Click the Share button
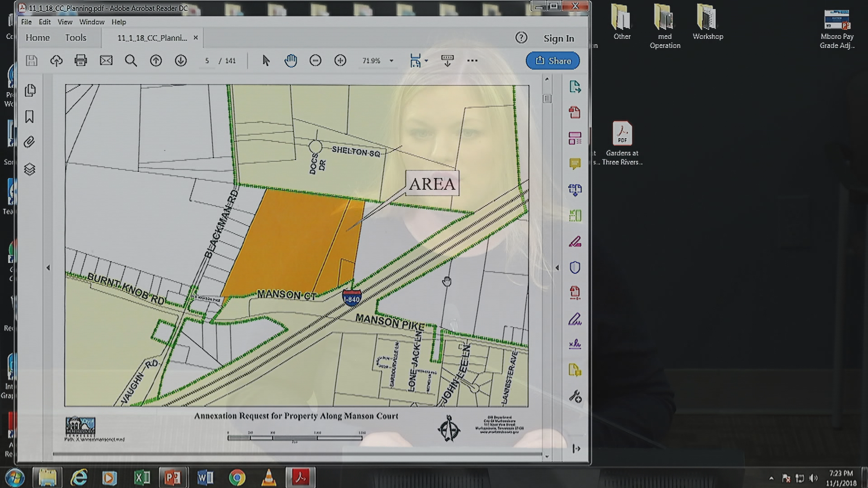 [552, 61]
